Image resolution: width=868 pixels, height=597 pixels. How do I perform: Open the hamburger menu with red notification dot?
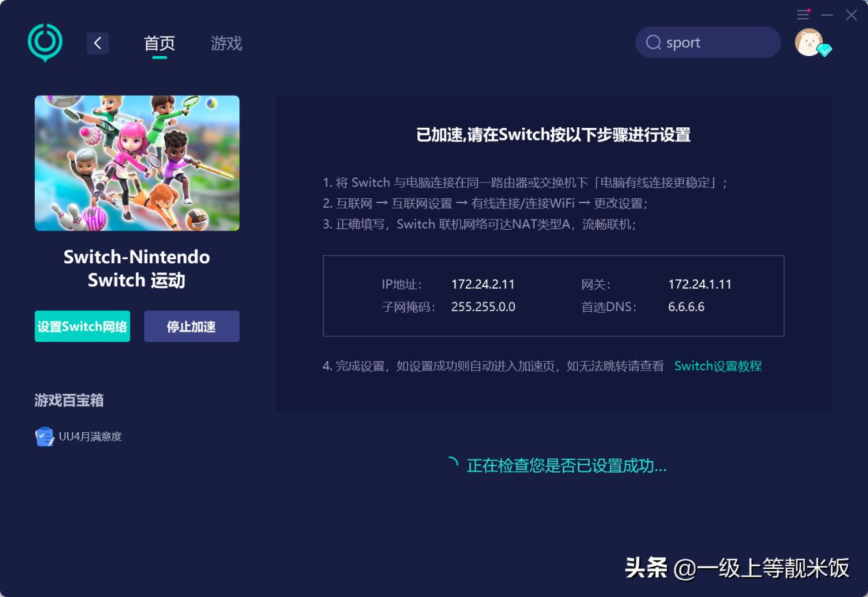802,14
